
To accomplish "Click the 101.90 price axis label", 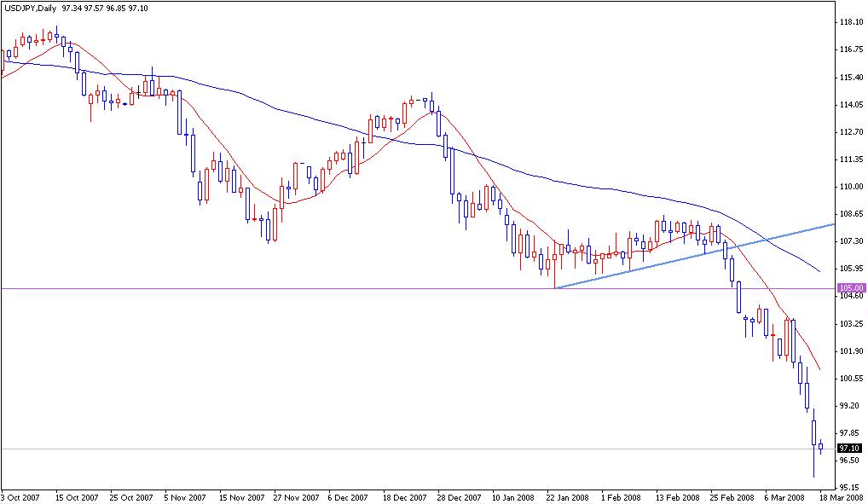I will point(852,350).
